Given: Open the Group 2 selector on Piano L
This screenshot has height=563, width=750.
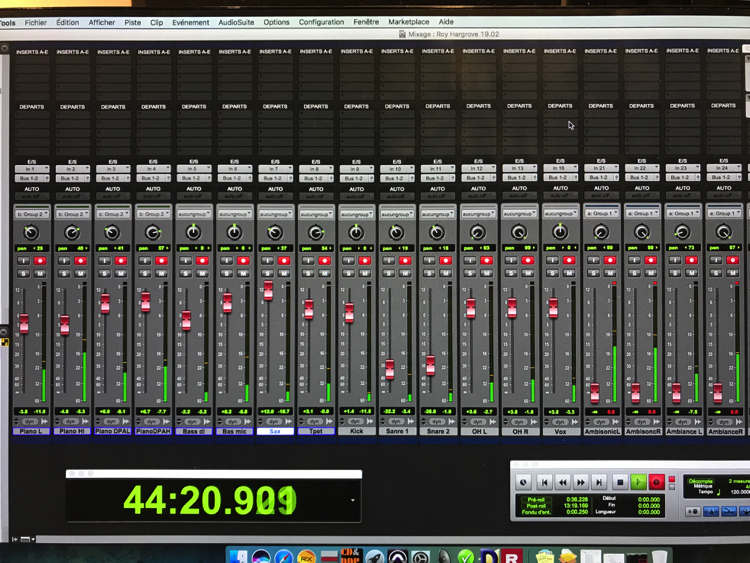Looking at the screenshot, I should click(x=31, y=214).
